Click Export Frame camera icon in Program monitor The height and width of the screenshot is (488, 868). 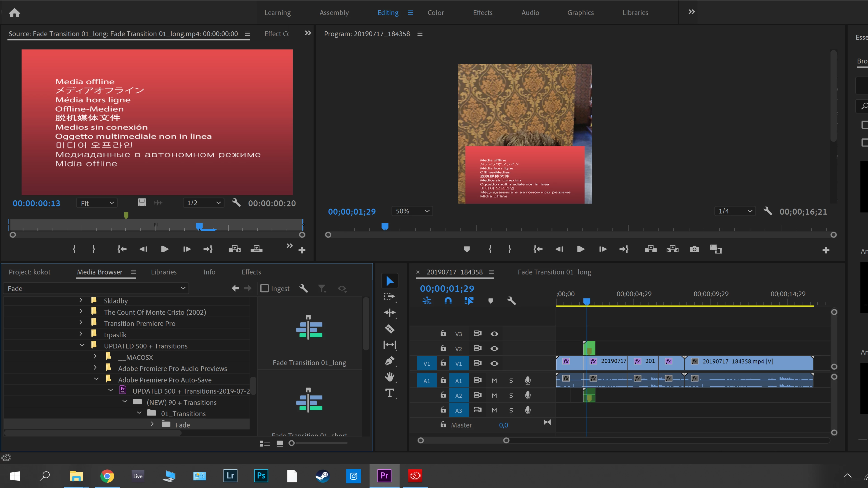click(694, 249)
